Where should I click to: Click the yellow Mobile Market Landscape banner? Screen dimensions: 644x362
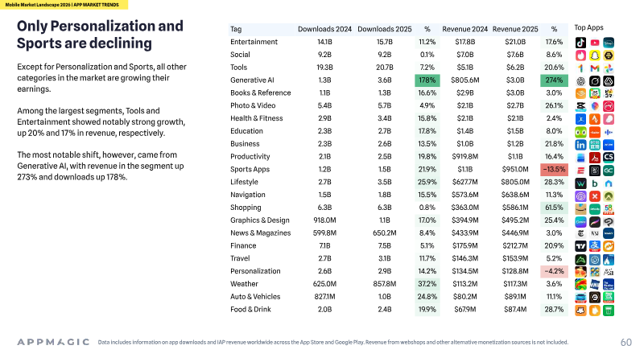click(64, 5)
